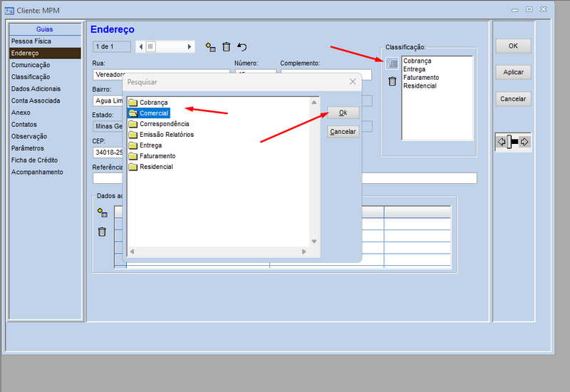The height and width of the screenshot is (392, 570).
Task: Confirm selection with Ok in Pesquisar dialog
Action: (x=343, y=113)
